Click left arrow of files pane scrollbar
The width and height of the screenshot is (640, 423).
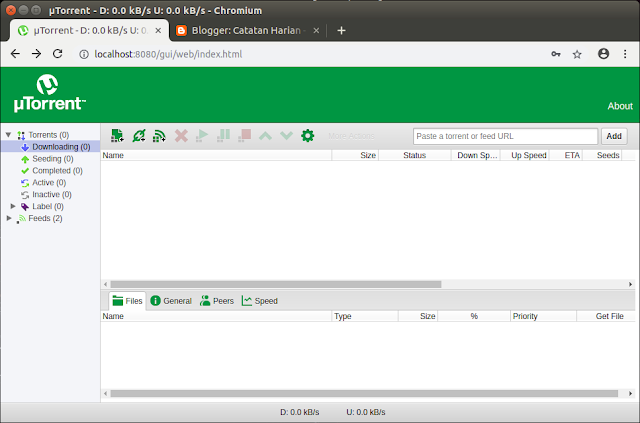[x=106, y=394]
